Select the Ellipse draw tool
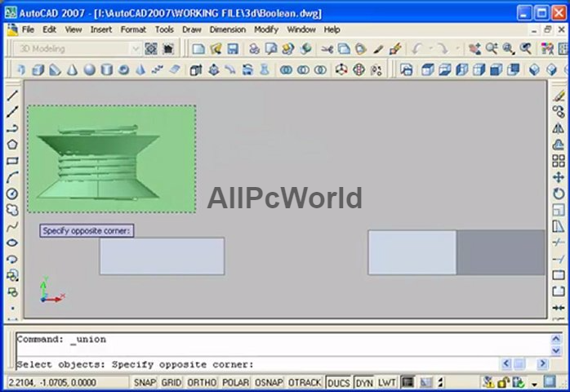The width and height of the screenshot is (570, 392). click(x=12, y=243)
